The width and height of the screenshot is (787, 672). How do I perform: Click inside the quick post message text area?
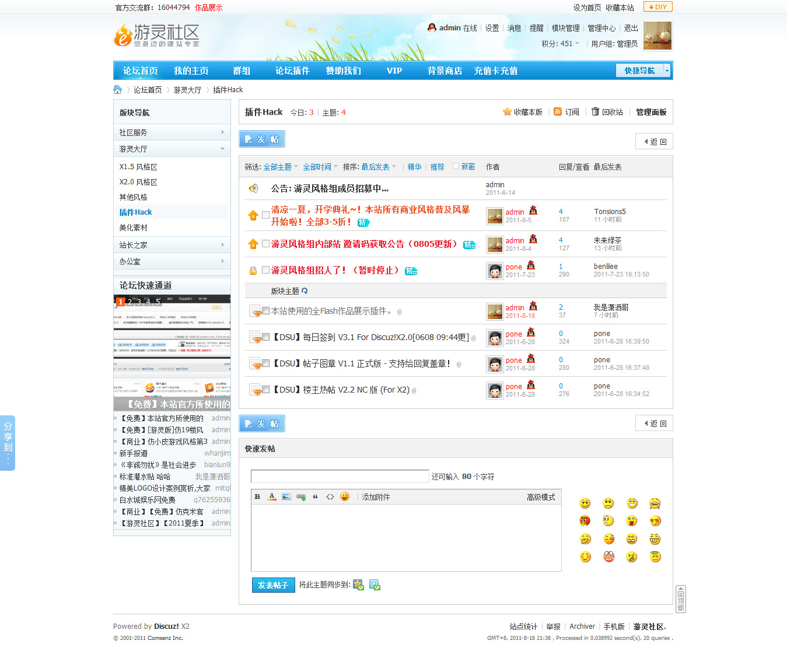(x=406, y=537)
